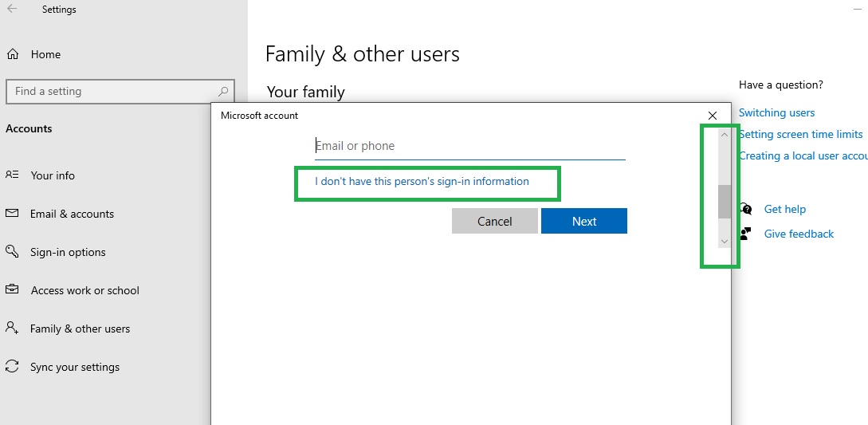Click the search magnifier icon
Viewport: 868px width, 425px height.
(x=223, y=92)
